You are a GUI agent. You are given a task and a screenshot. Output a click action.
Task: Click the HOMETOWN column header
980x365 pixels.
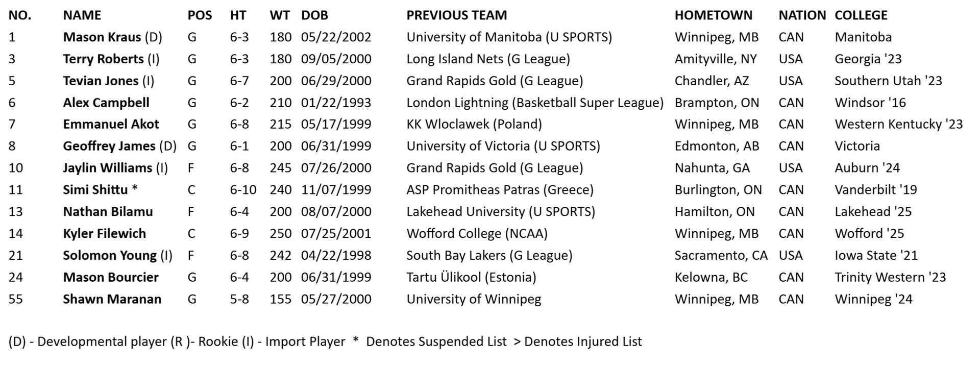[x=713, y=15]
